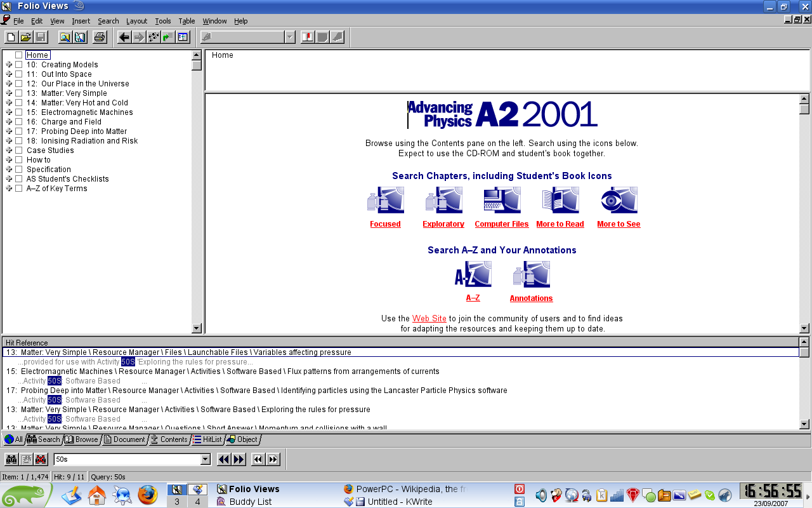
Task: Open the home folder taskbar icon
Action: [x=97, y=495]
